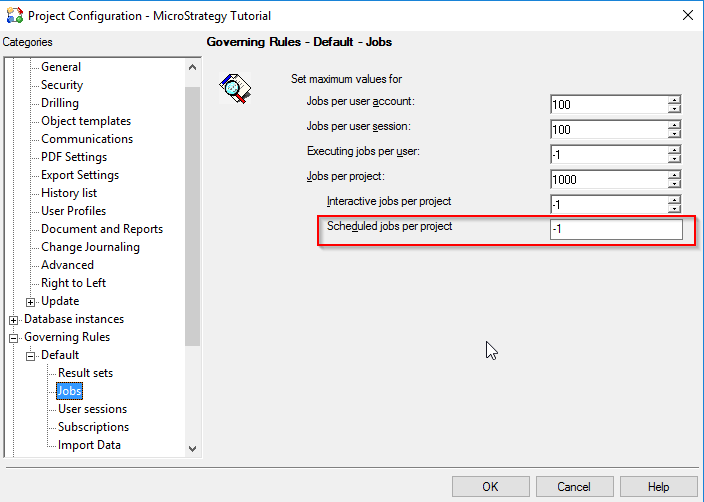The height and width of the screenshot is (502, 704).
Task: Select Change Journaling category
Action: point(90,247)
